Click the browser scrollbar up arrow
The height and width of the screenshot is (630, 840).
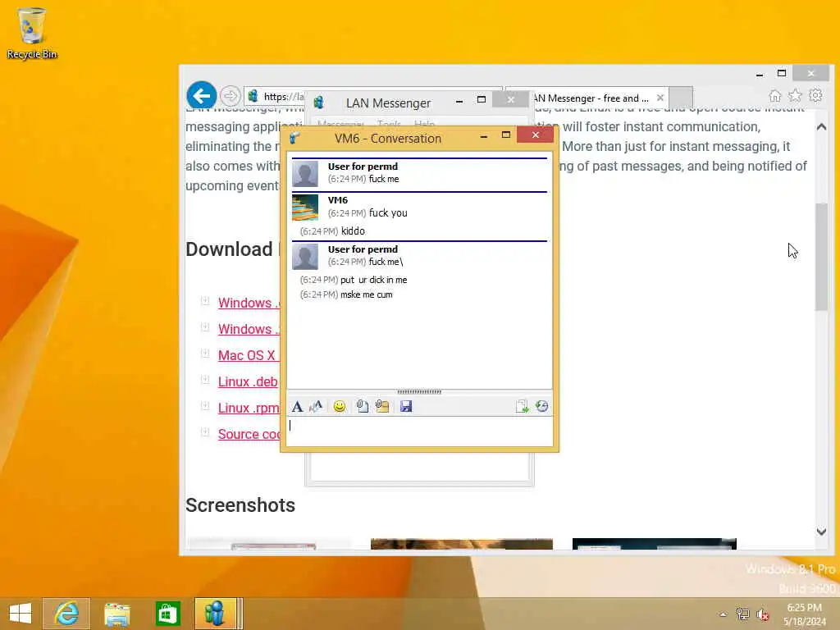(x=821, y=127)
